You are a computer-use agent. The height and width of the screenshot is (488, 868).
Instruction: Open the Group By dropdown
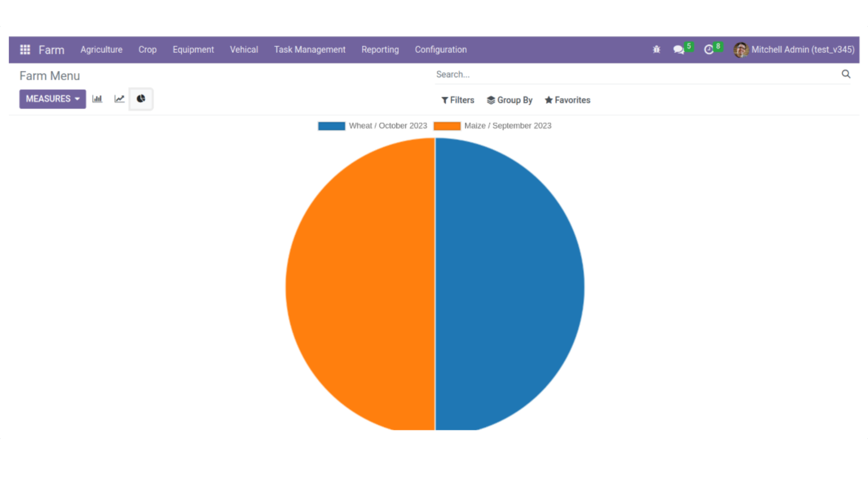pos(509,100)
